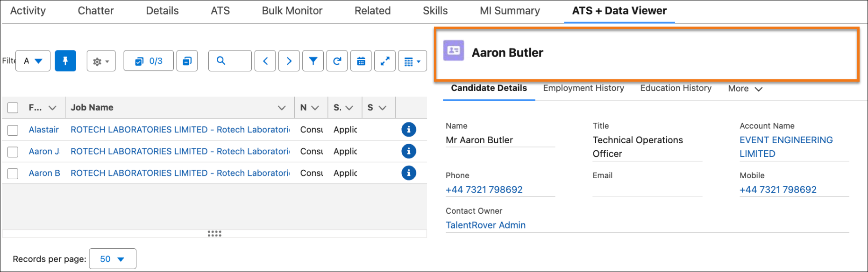Image resolution: width=868 pixels, height=272 pixels.
Task: Toggle the select-all header checkbox
Action: 13,108
